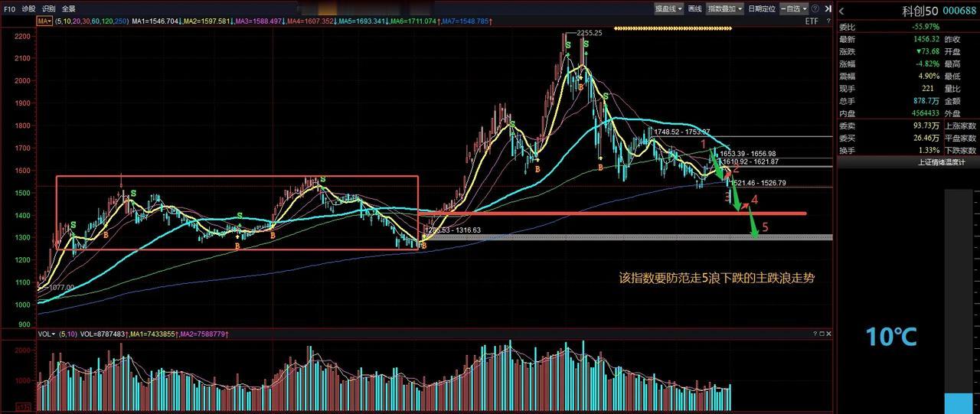Click the 最新 price 1456.32
The height and width of the screenshot is (414, 980).
click(x=926, y=39)
